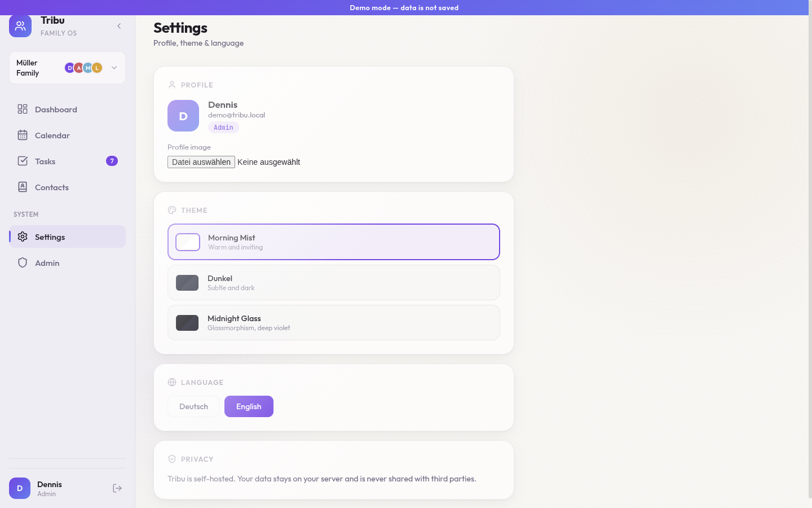Click the large Dennis profile avatar
Screen dimensions: 812x508
[183, 116]
